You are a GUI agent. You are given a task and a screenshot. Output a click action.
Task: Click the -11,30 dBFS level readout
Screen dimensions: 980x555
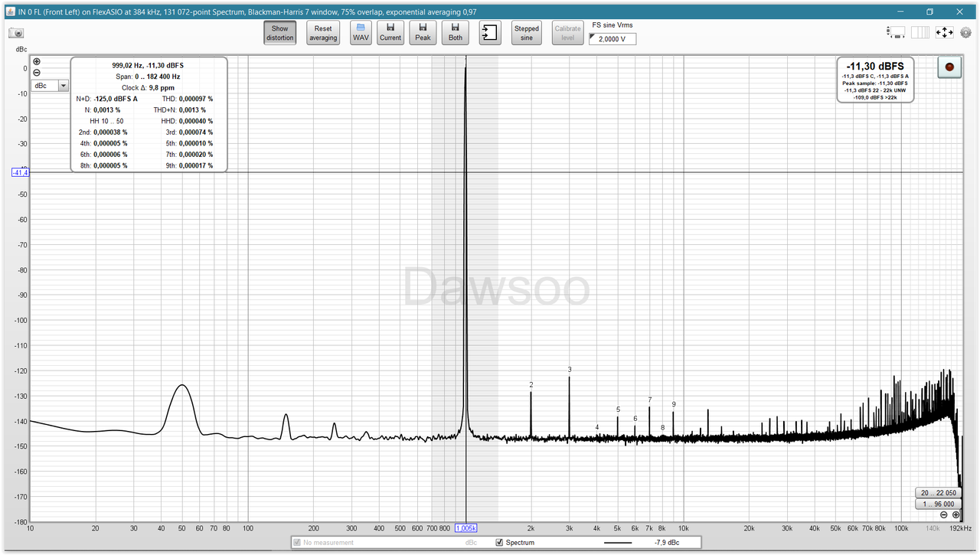(875, 67)
